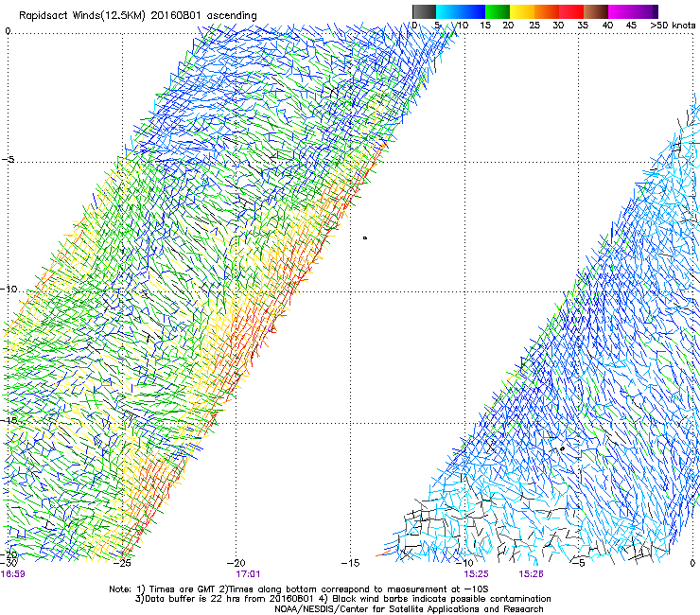The height and width of the screenshot is (615, 700).
Task: Select the '17:01' swath time label
Action: (x=248, y=574)
